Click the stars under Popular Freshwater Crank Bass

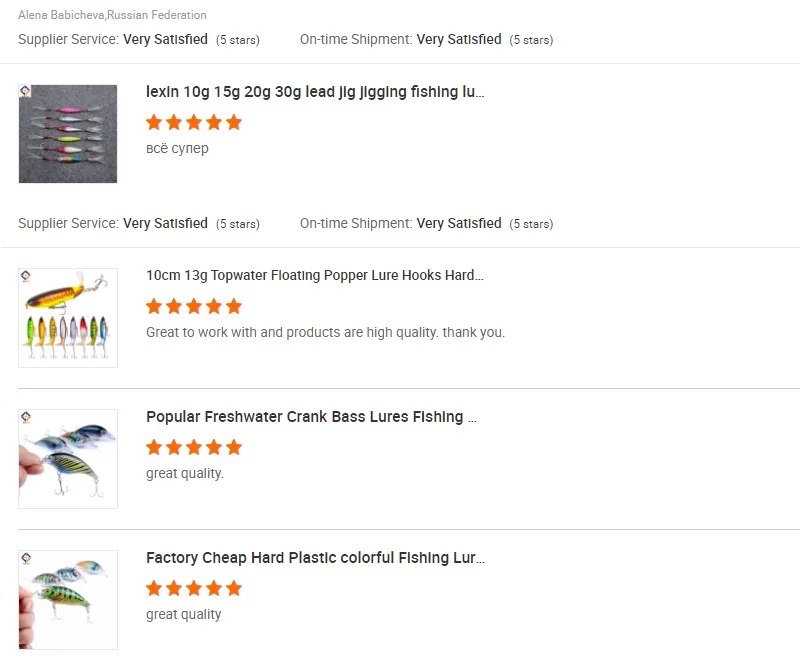click(194, 447)
